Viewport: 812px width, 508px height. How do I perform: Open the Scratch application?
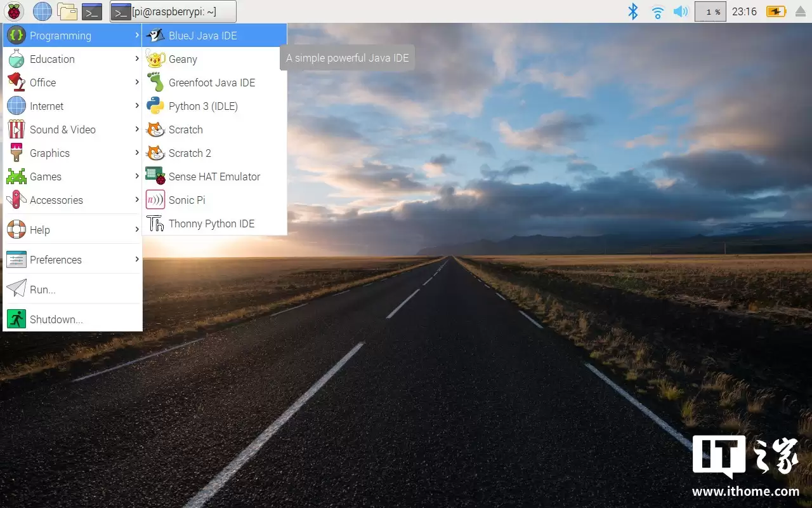click(x=185, y=130)
